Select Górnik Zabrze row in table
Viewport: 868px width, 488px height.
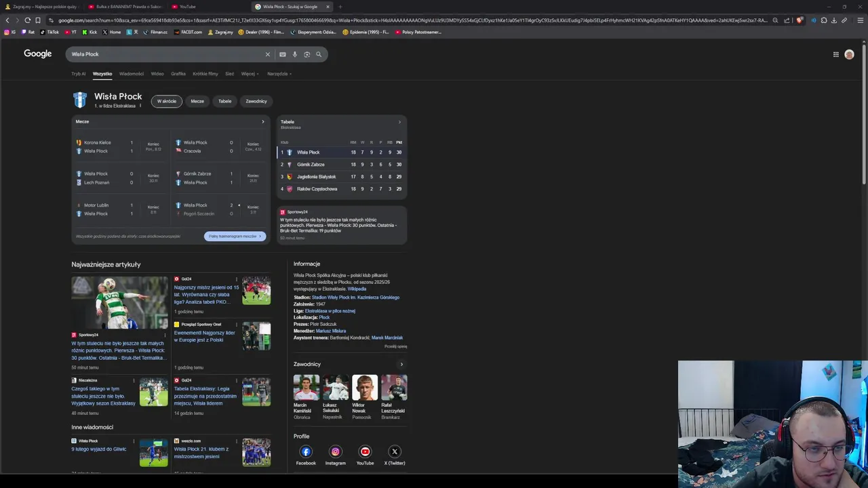point(342,165)
